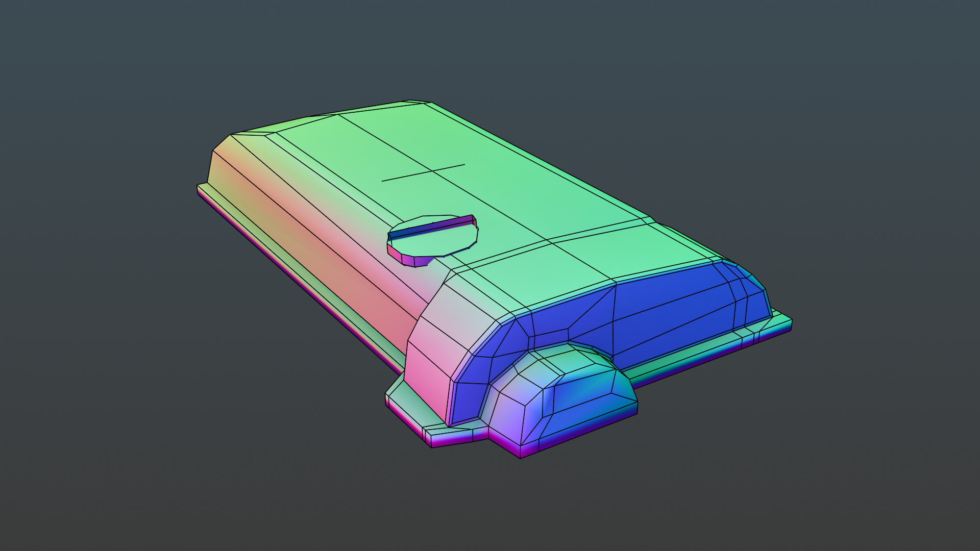Click the crosshair mark on the top face

click(433, 172)
